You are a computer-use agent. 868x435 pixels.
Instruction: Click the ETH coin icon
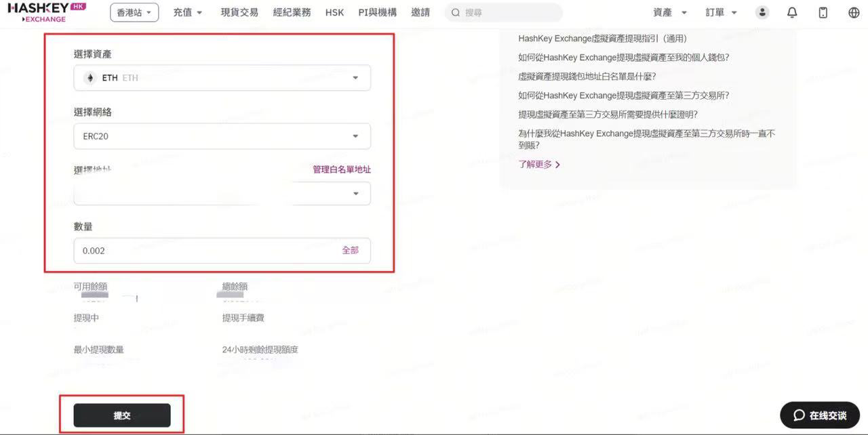pyautogui.click(x=90, y=78)
